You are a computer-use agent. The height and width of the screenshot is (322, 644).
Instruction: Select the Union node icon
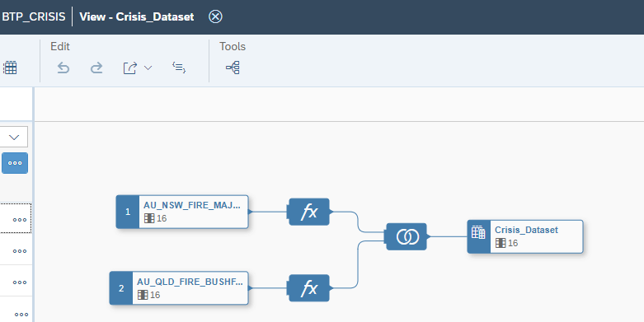pos(407,236)
